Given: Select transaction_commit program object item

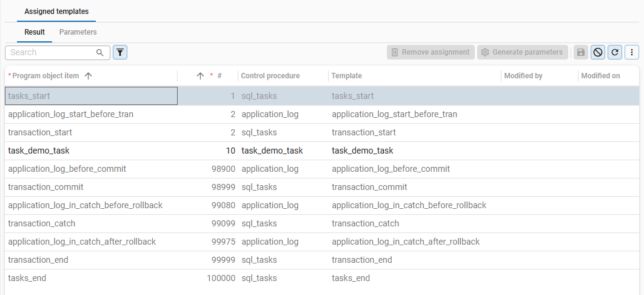Looking at the screenshot, I should (91, 187).
